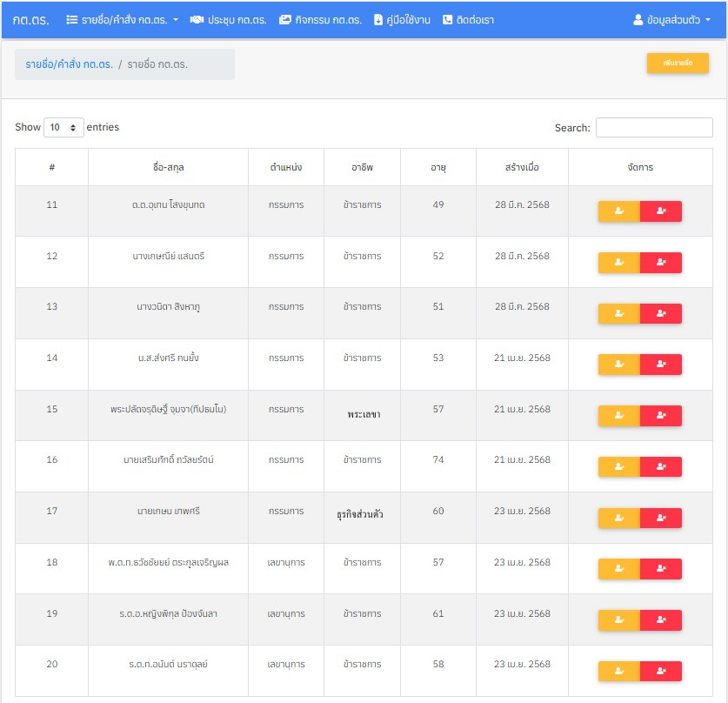Delete นายเกษม เทพศรี using the red icon
Viewport: 728px width, 703px height.
[660, 519]
